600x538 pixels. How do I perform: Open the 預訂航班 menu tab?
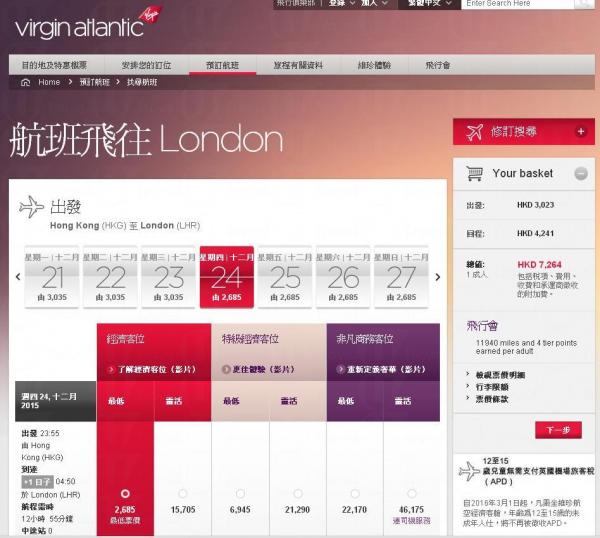coord(222,65)
